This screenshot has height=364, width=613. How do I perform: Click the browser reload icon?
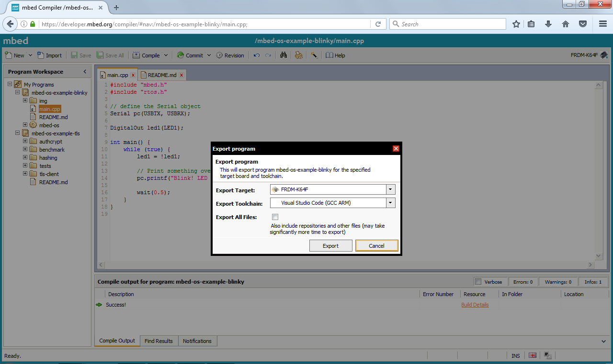tap(378, 24)
